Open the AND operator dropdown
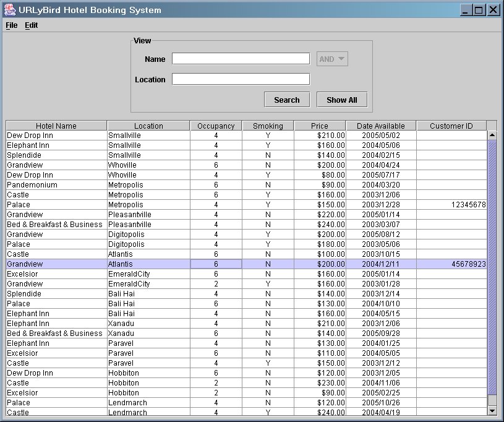The image size is (504, 422). [x=332, y=59]
